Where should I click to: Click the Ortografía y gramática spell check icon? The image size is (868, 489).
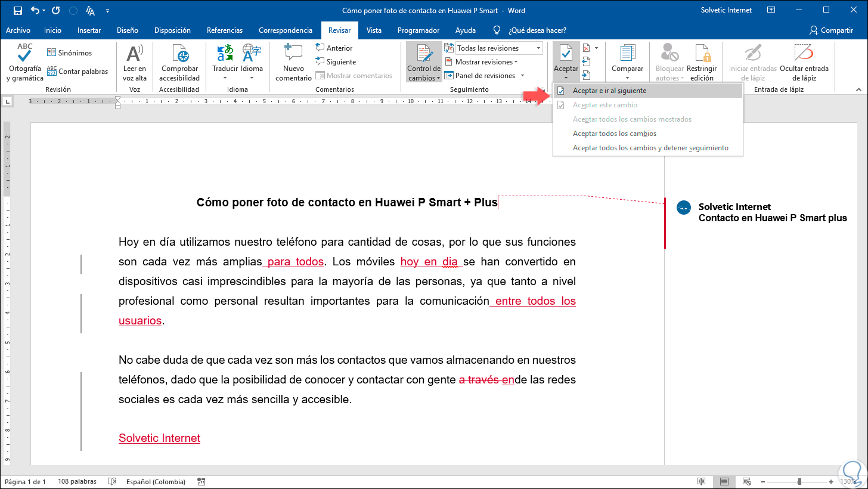pyautogui.click(x=24, y=54)
